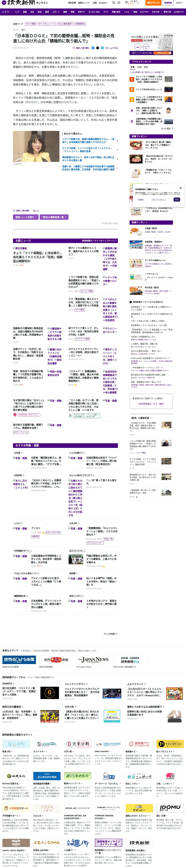Select the スポーツ navigation tab
186x868 pixels.
56,12
